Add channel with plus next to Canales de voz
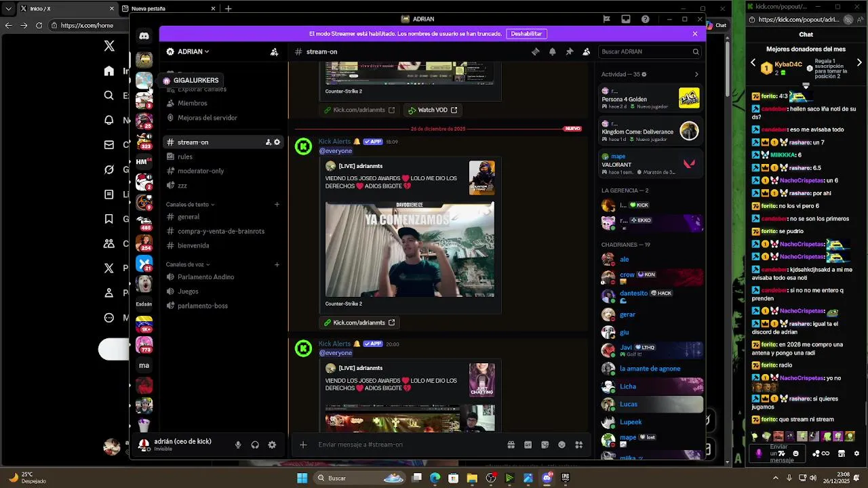Image resolution: width=868 pixels, height=488 pixels. coord(277,264)
